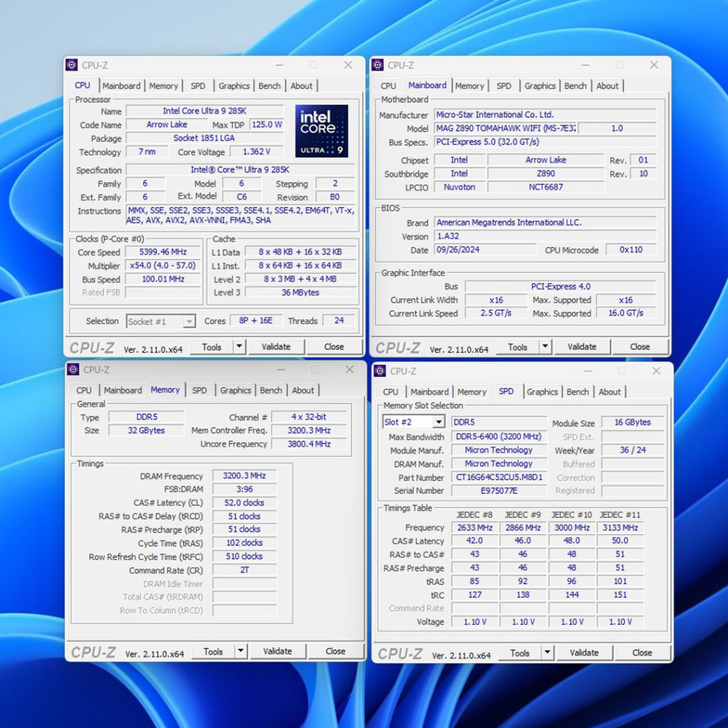Viewport: 728px width, 728px height.
Task: Click Max Bandwidth value DDR5-6400 (3200 MHz)
Action: point(499,437)
